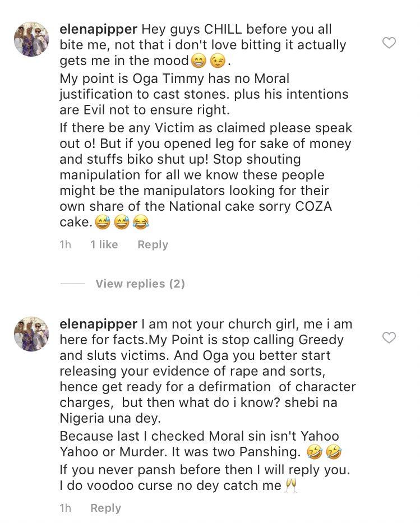Open elenapipper username on the first comment

pos(98,29)
